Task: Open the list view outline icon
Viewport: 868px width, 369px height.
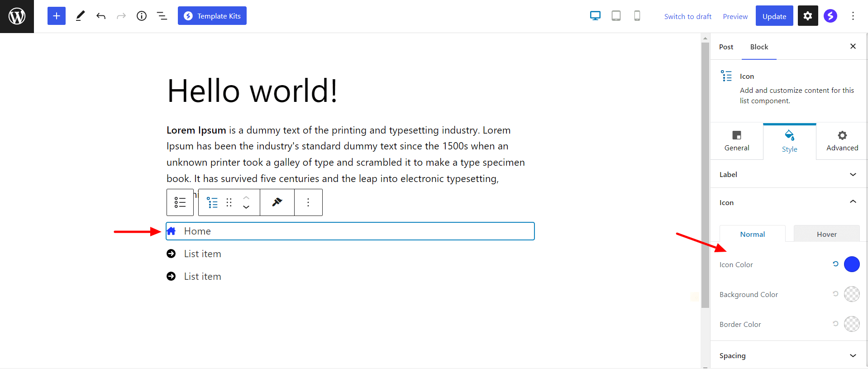Action: 162,16
